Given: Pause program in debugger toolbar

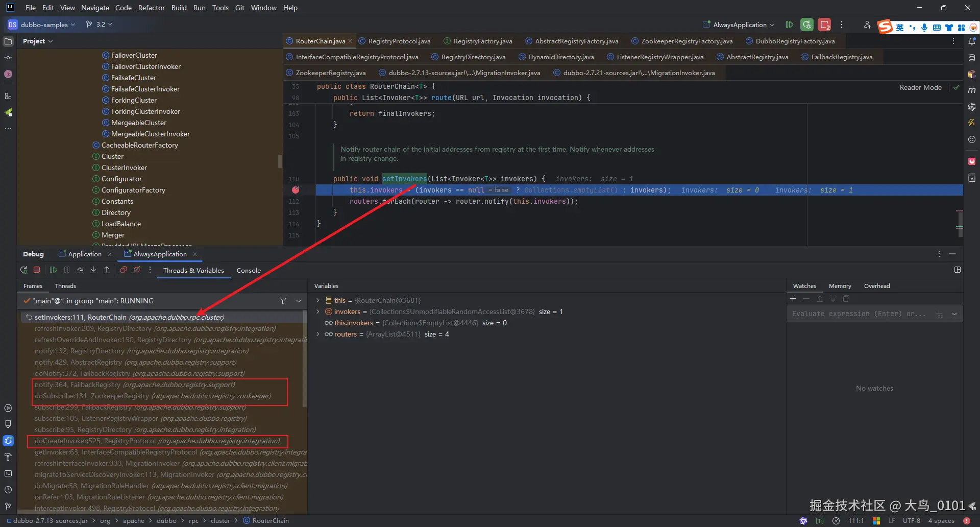Looking at the screenshot, I should [67, 270].
